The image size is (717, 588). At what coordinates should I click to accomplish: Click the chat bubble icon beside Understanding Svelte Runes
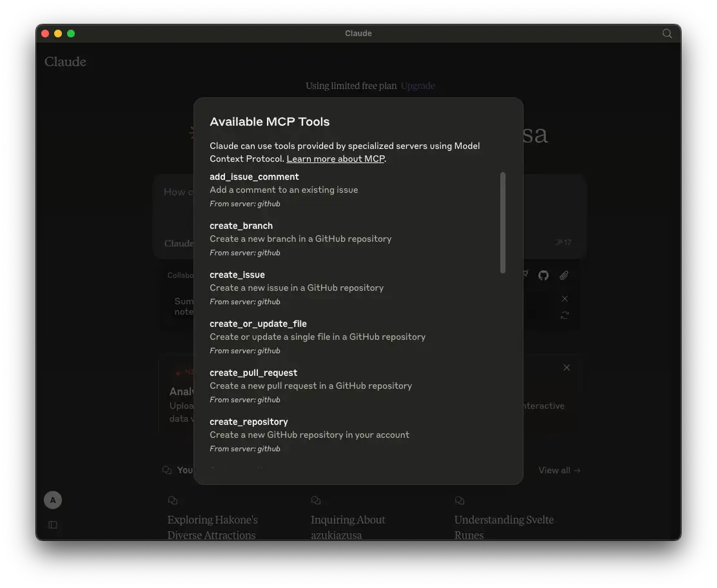point(459,500)
